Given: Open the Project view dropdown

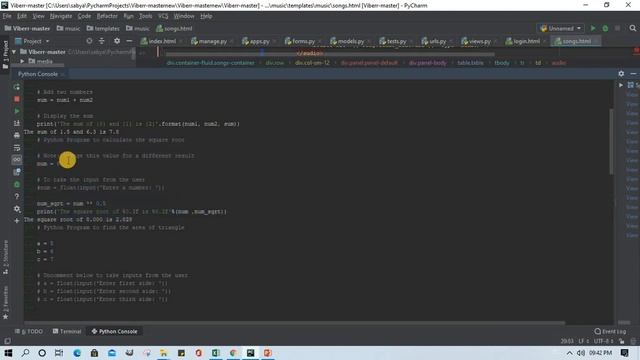Looking at the screenshot, I should pyautogui.click(x=32, y=41).
